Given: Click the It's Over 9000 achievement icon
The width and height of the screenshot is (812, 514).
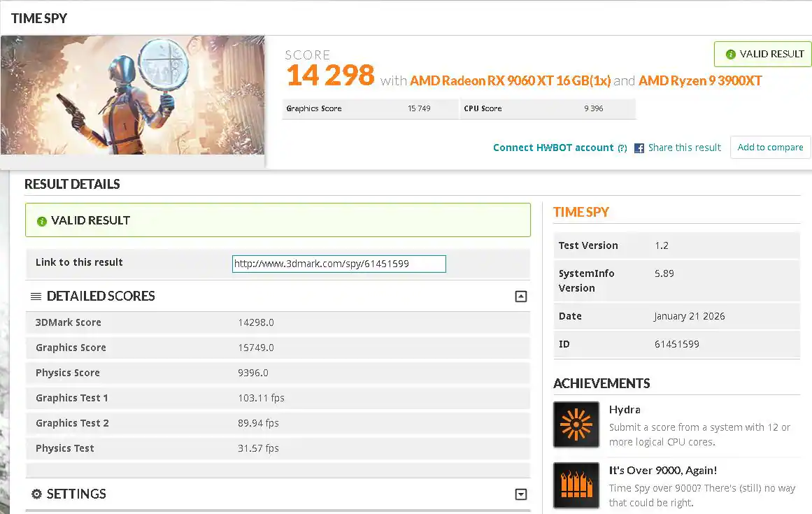Looking at the screenshot, I should click(x=576, y=485).
